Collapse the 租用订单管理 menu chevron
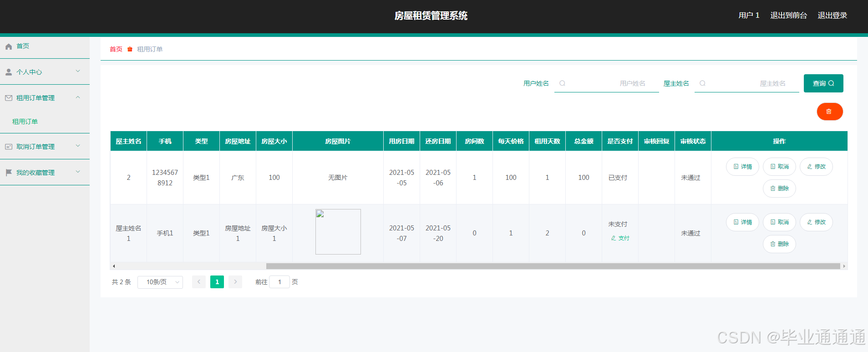The image size is (868, 352). [x=78, y=97]
